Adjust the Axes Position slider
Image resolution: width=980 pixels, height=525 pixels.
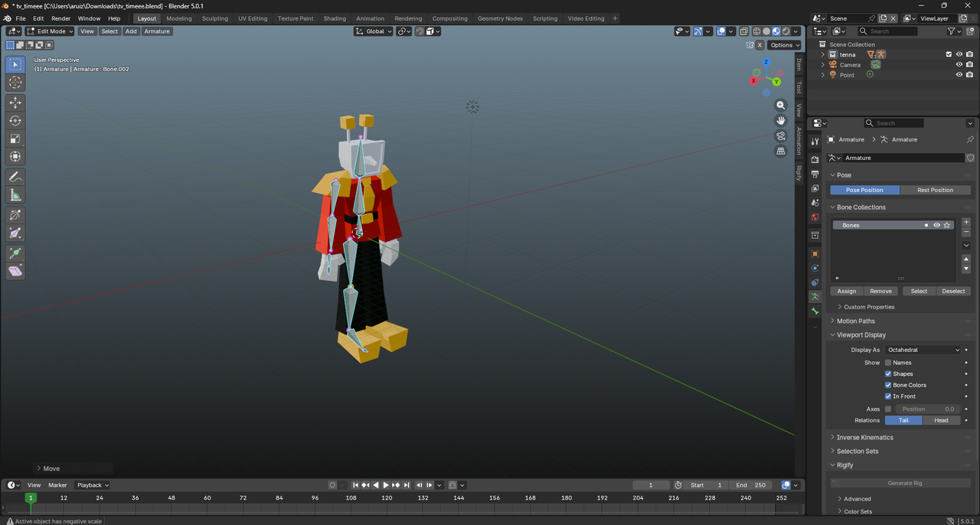pyautogui.click(x=927, y=409)
